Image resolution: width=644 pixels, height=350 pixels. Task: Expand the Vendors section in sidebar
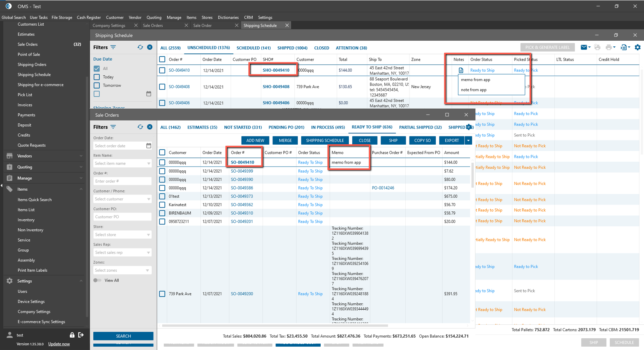(x=81, y=156)
